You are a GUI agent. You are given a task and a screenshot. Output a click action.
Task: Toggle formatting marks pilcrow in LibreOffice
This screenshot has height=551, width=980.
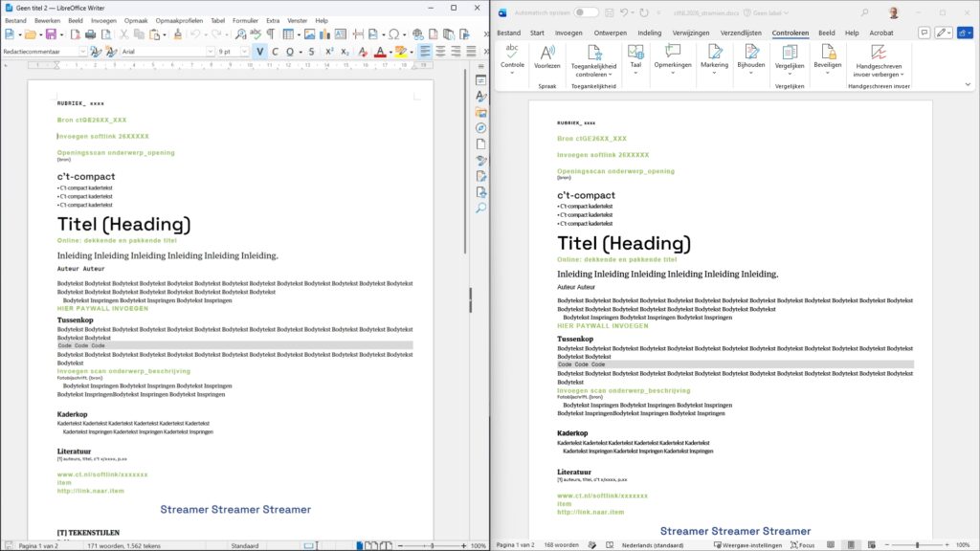click(271, 35)
